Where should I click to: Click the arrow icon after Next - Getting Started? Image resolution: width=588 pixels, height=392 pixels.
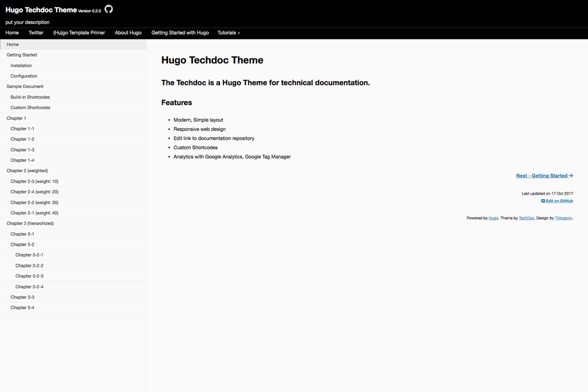571,175
